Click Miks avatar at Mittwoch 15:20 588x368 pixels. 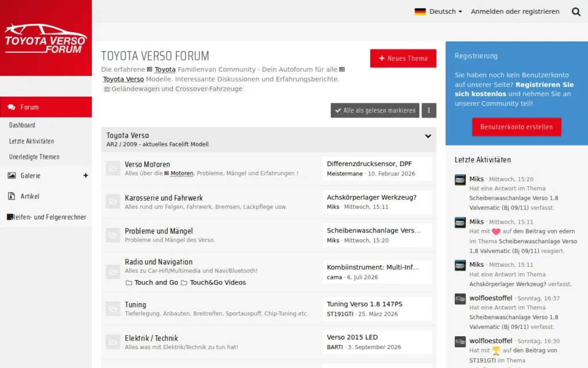click(460, 180)
